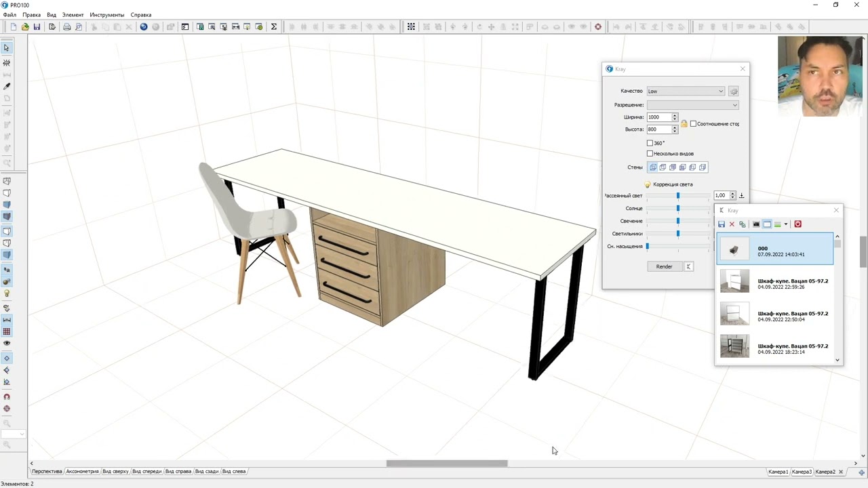Open the green image dropdown arrow in Kray gallery
The height and width of the screenshot is (488, 868).
(785, 224)
